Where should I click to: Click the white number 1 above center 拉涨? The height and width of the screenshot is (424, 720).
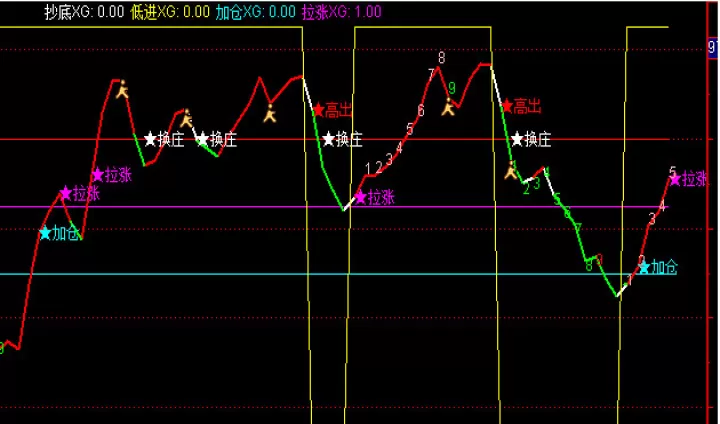pos(368,169)
